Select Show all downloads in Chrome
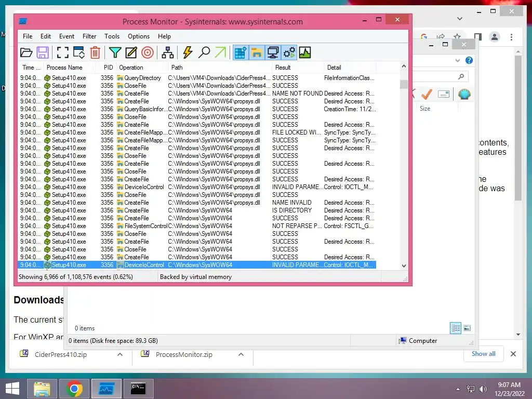The height and width of the screenshot is (399, 532). tap(484, 354)
